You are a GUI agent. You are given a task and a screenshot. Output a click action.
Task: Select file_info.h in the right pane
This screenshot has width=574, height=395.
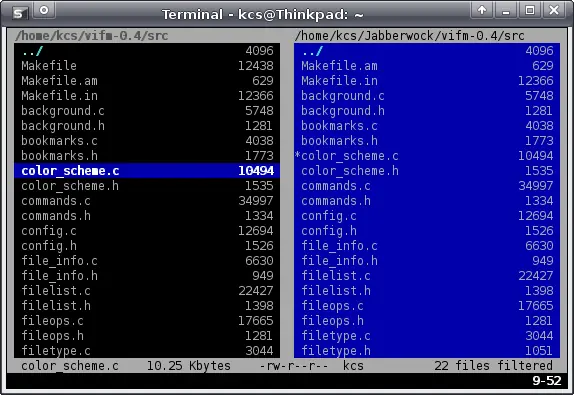pos(427,261)
